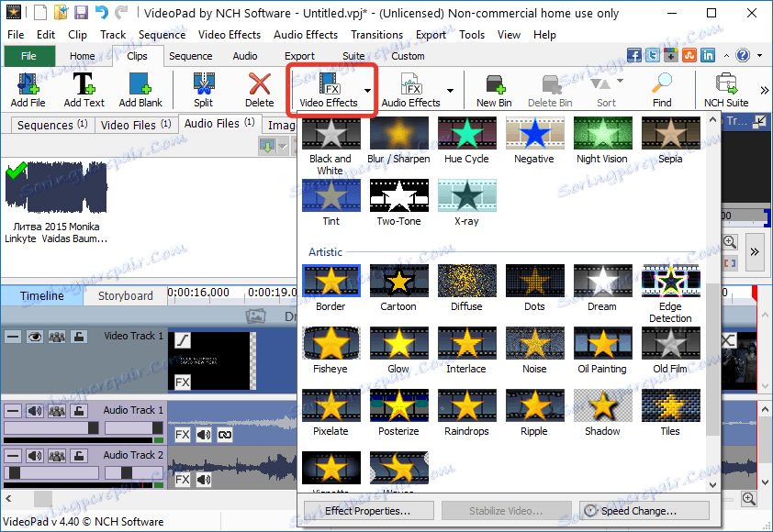Click the Audio Effects toolbar icon

click(410, 90)
